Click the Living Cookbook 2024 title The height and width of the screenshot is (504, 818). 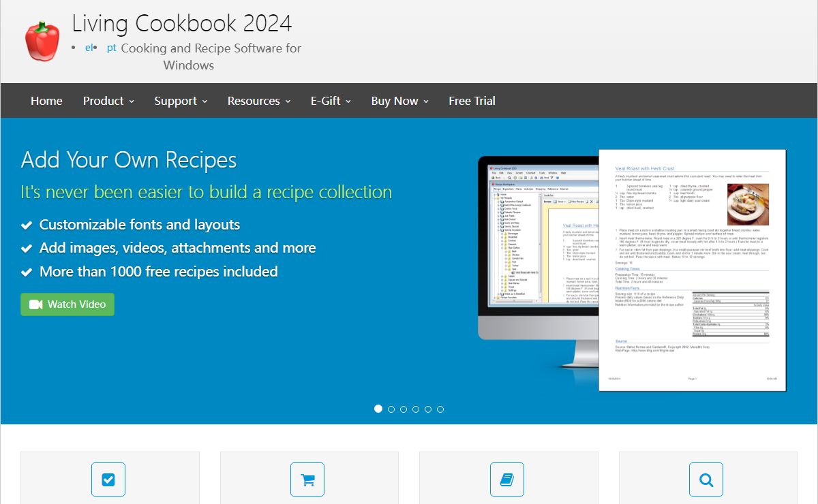point(182,23)
